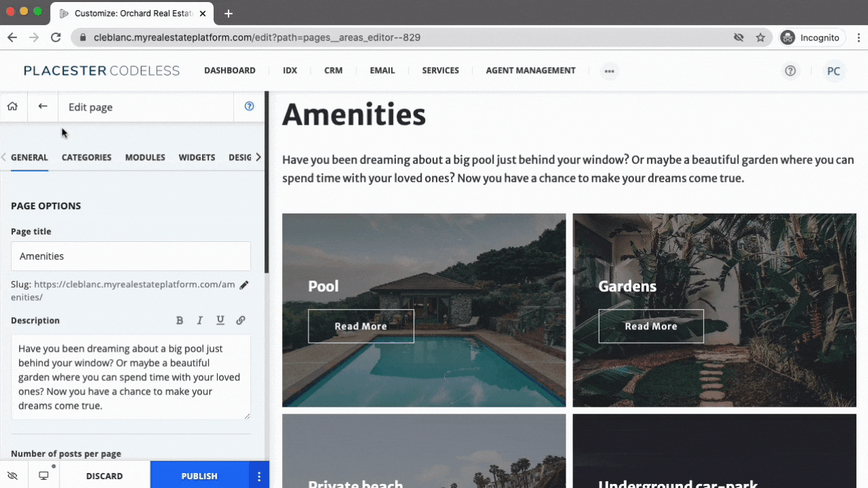Switch to the Widgets tab

point(197,157)
